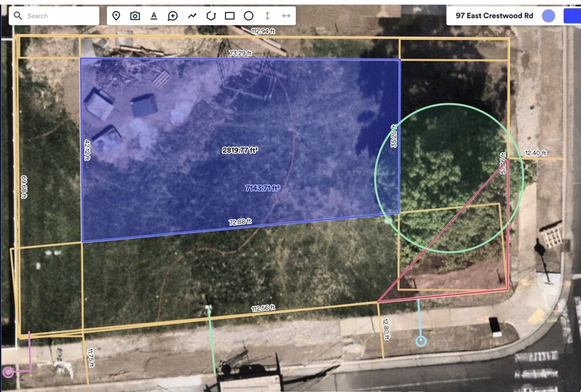Select the polygon shape tool
Viewport: 581px width, 392px height.
click(211, 16)
